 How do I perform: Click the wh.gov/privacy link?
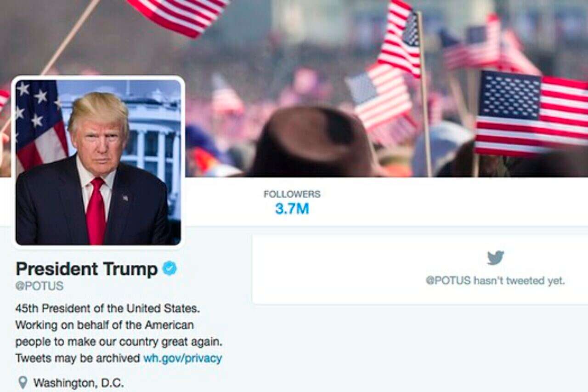182,358
